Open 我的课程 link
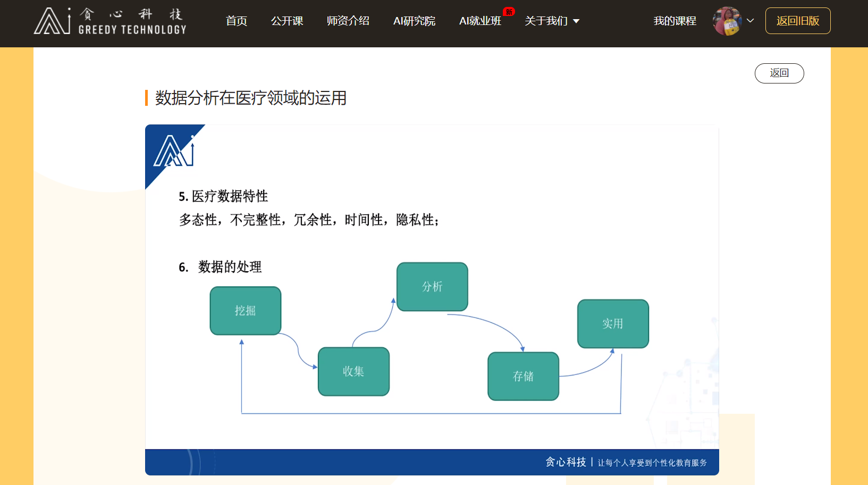Screen dimensions: 868x485 (674, 21)
